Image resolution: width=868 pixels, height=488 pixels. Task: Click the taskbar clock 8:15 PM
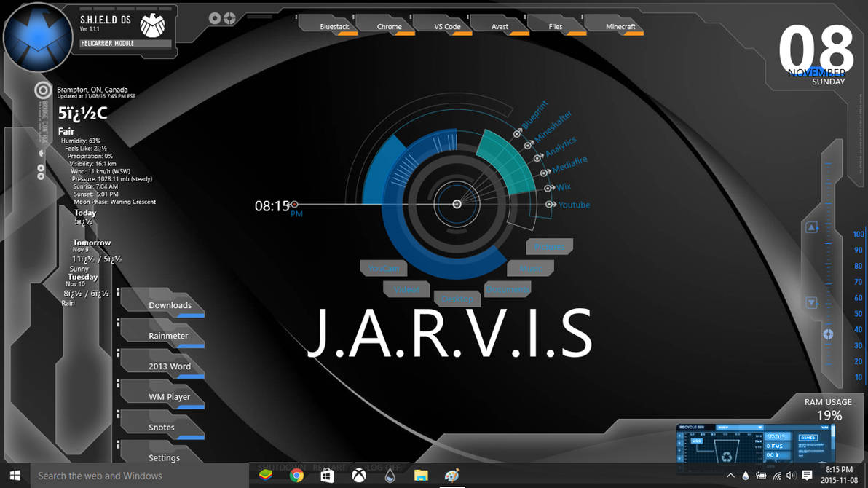[839, 476]
